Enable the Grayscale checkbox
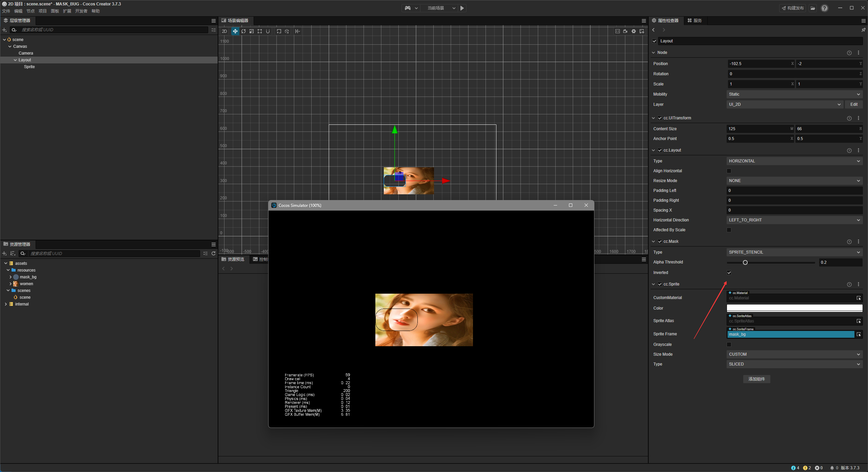This screenshot has width=868, height=472. [729, 345]
